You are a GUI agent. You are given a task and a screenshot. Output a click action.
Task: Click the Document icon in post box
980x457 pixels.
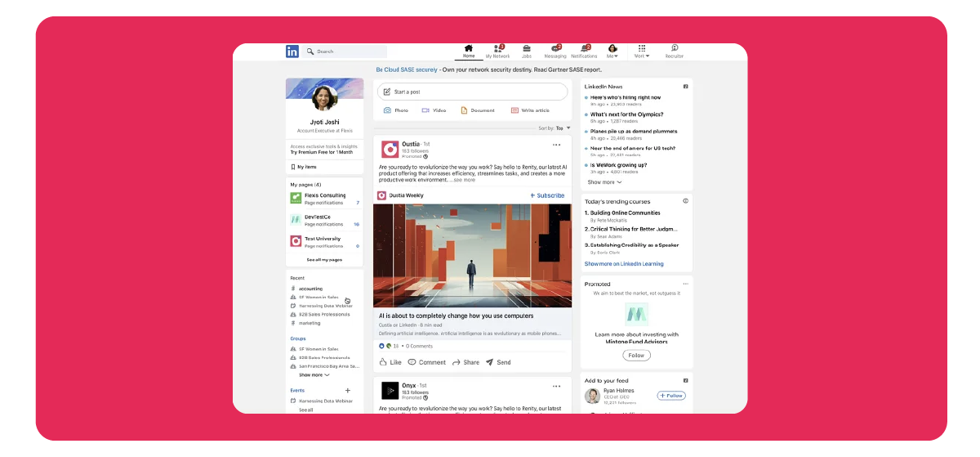click(x=464, y=110)
